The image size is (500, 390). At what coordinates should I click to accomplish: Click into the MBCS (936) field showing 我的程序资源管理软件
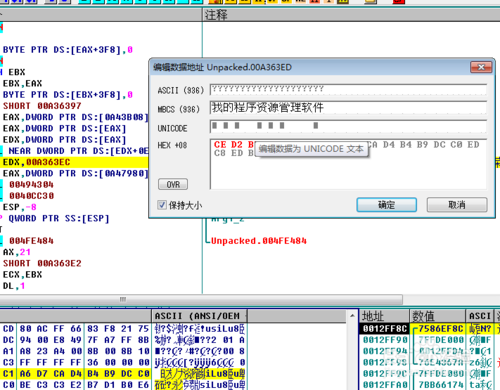(348, 108)
